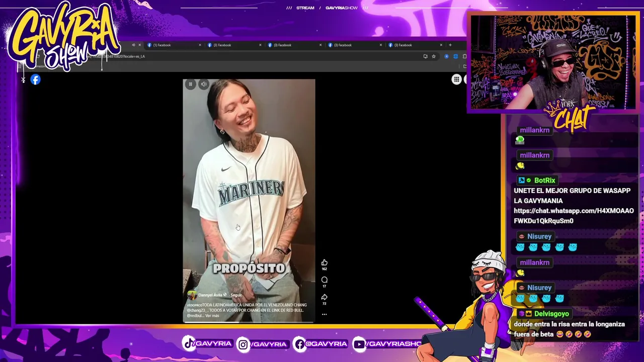This screenshot has width=644, height=362.
Task: Click the verified badge beside Dannyel Ávila
Action: click(x=225, y=295)
